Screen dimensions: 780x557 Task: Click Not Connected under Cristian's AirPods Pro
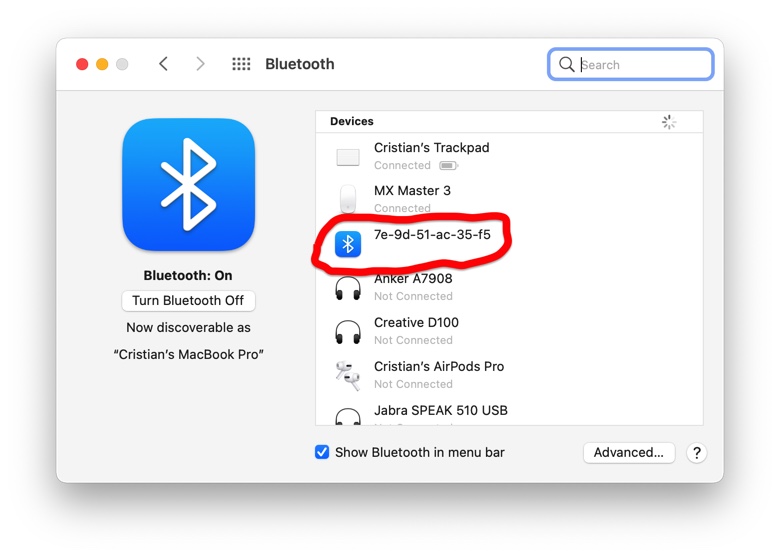pos(413,384)
